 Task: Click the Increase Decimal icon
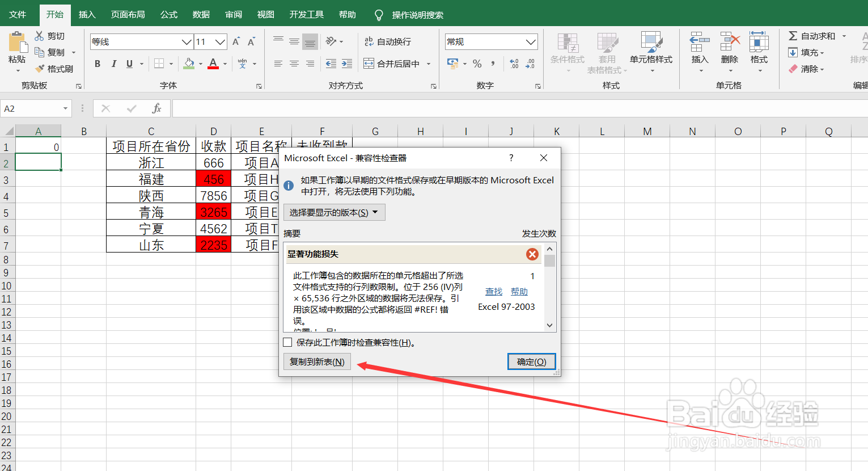514,64
